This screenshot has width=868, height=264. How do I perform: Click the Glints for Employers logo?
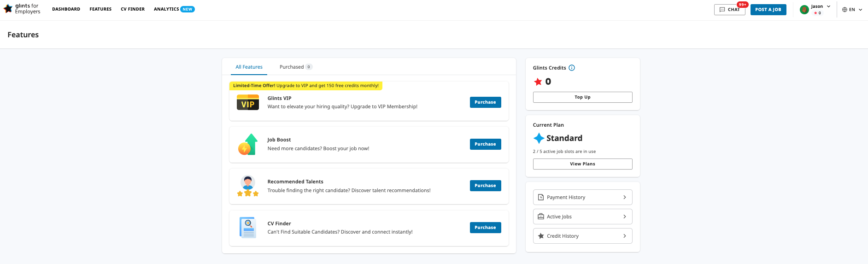click(22, 9)
